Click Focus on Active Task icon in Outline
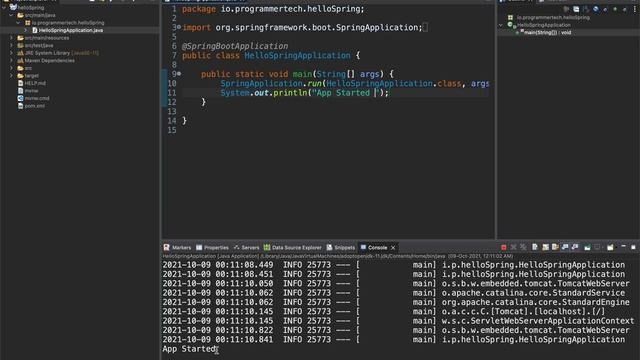Viewport: 640px width, 360px height. pos(566,9)
